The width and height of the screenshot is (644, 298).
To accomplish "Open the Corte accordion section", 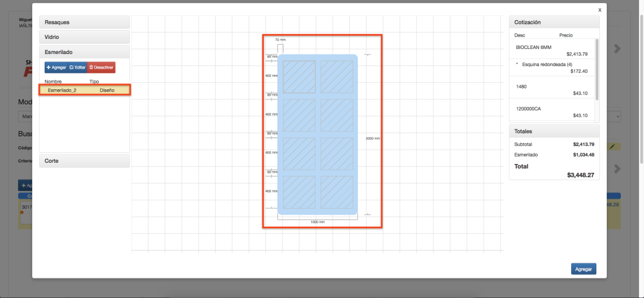I will tap(84, 161).
